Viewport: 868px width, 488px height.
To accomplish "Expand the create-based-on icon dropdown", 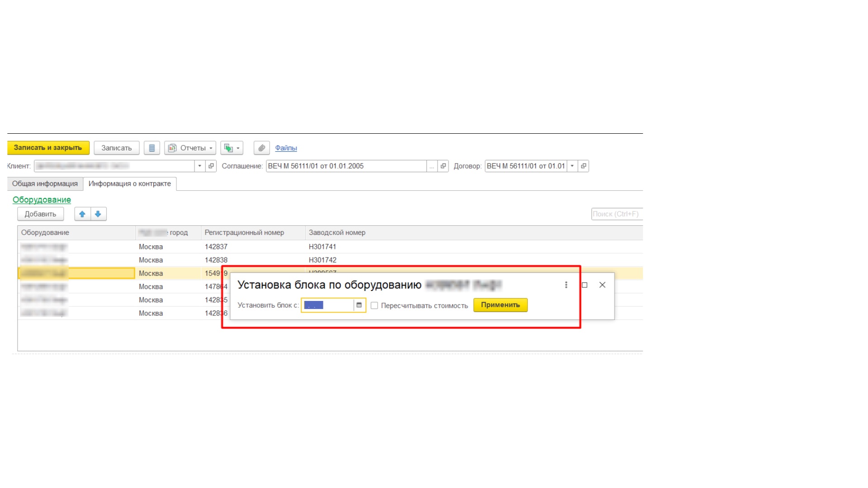I will pyautogui.click(x=232, y=148).
